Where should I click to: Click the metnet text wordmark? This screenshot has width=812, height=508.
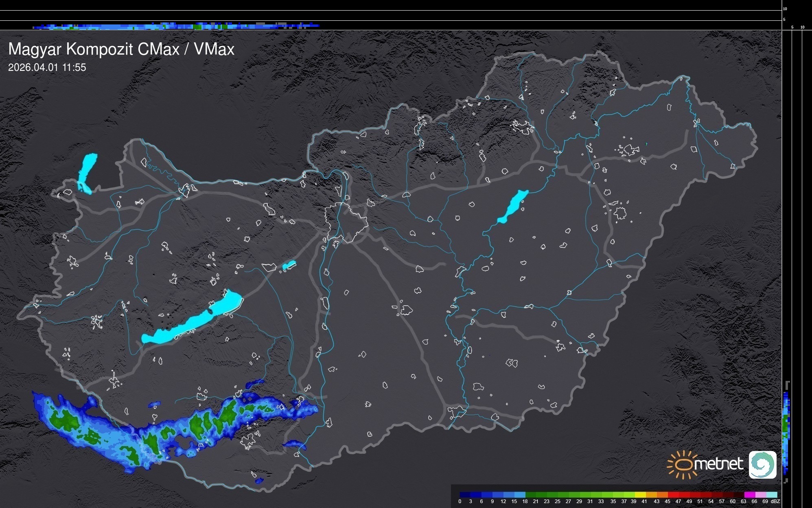(x=718, y=464)
